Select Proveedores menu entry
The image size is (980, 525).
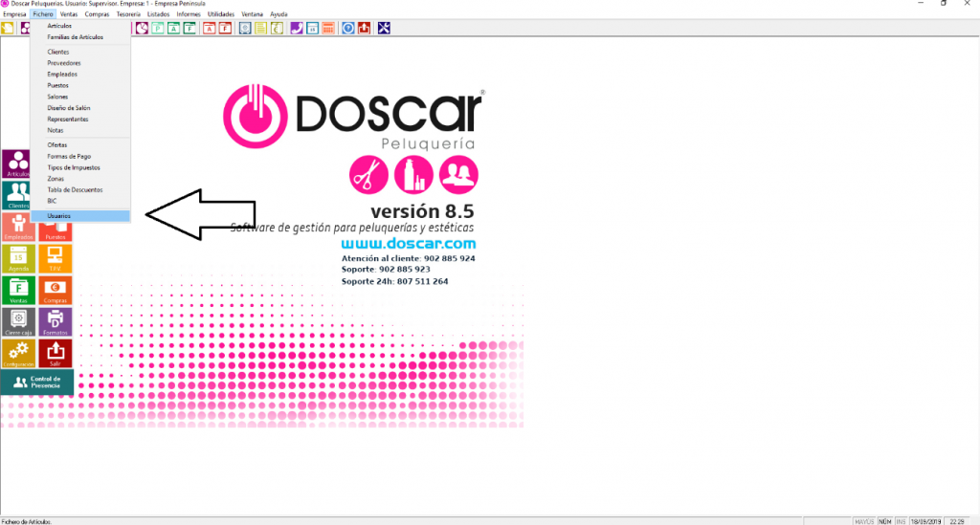click(80, 63)
